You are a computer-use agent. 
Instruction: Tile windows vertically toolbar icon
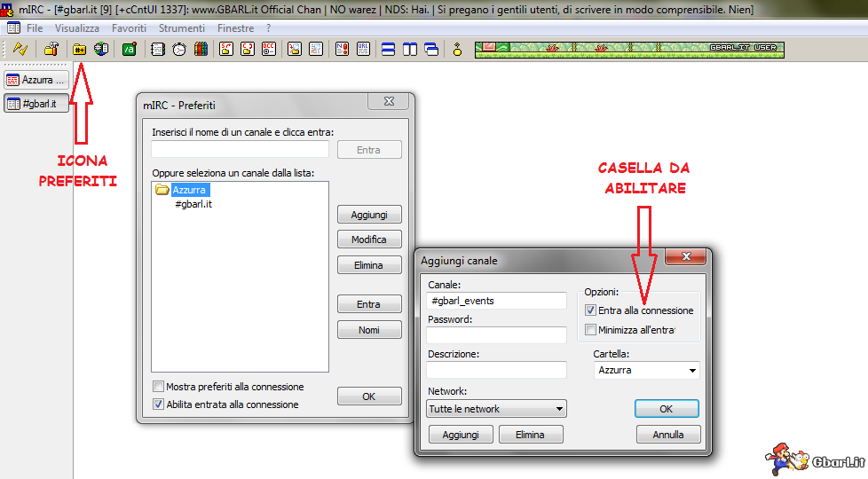click(410, 49)
